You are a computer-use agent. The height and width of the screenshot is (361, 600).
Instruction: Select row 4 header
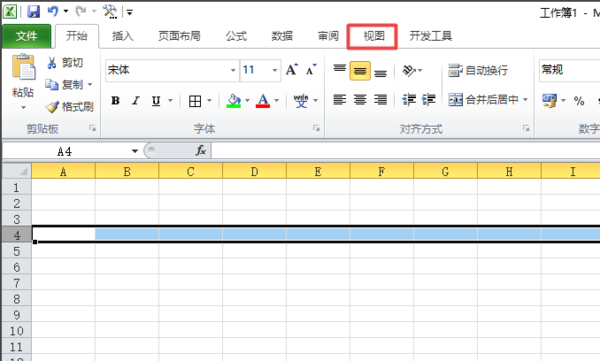click(16, 235)
